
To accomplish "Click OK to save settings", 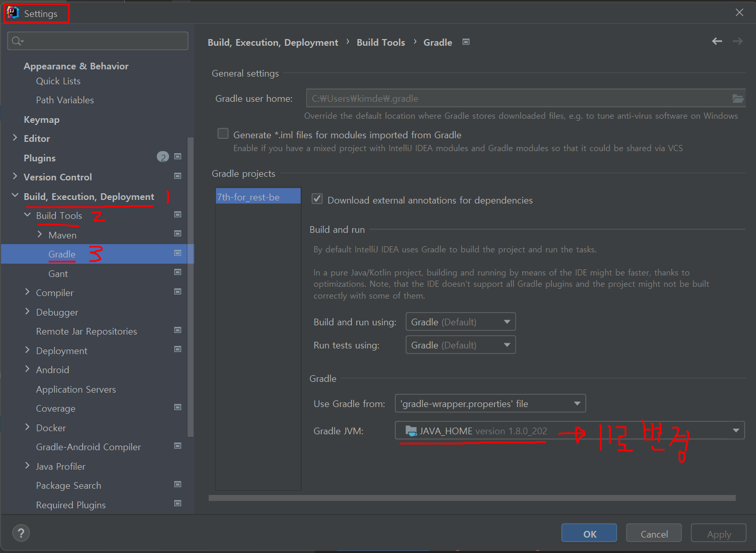I will tap(589, 533).
